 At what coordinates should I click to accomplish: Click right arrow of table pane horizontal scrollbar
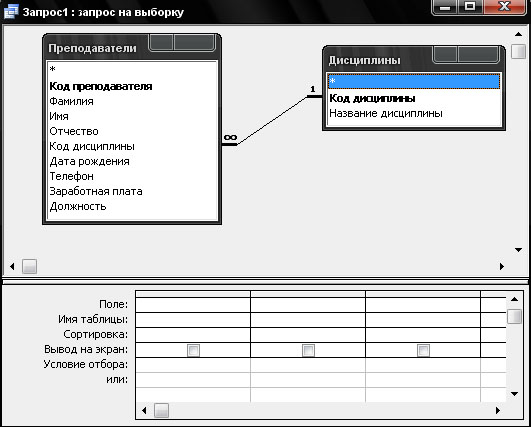coord(502,266)
